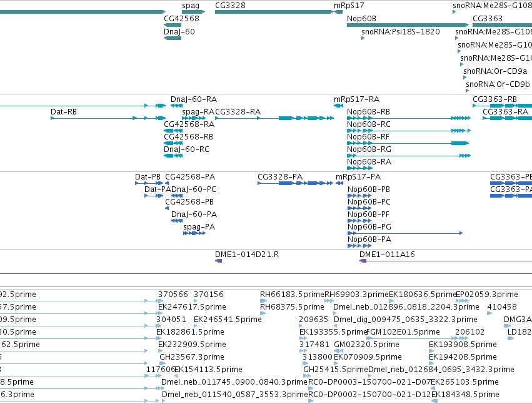Open transcript Nop60B-RC

click(x=368, y=124)
